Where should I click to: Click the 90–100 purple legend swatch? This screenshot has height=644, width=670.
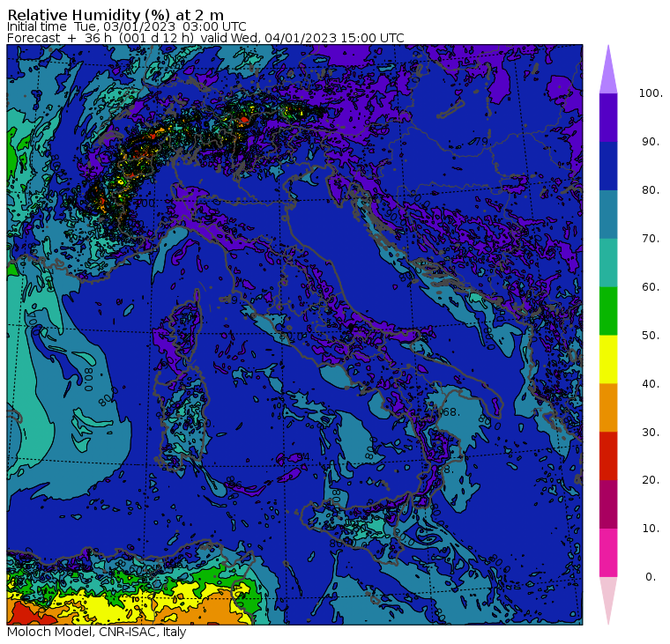click(608, 117)
